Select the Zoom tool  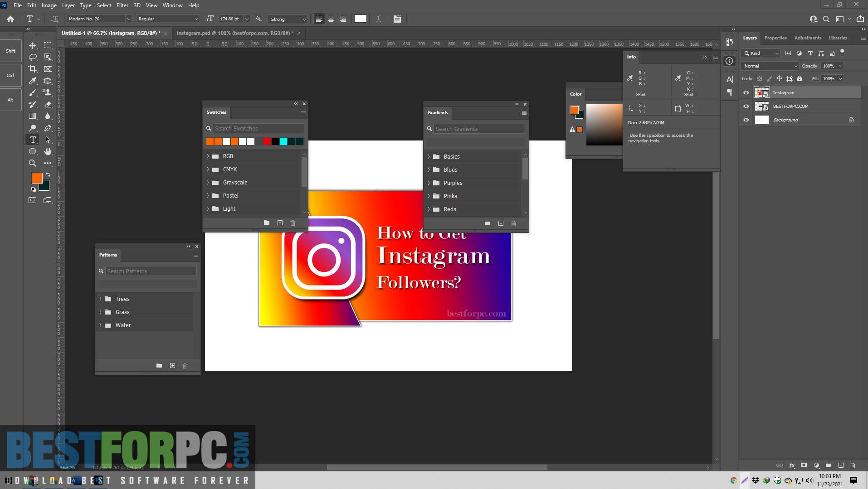pyautogui.click(x=33, y=163)
